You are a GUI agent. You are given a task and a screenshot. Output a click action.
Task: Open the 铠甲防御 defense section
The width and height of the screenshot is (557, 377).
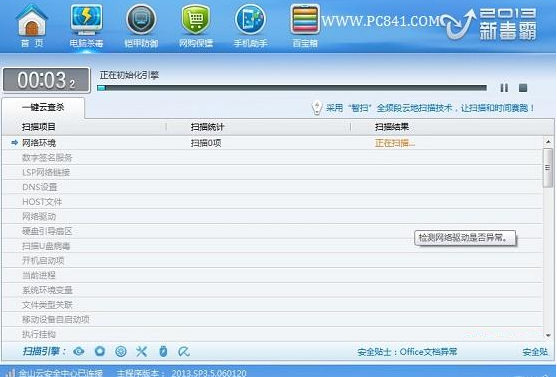click(141, 26)
